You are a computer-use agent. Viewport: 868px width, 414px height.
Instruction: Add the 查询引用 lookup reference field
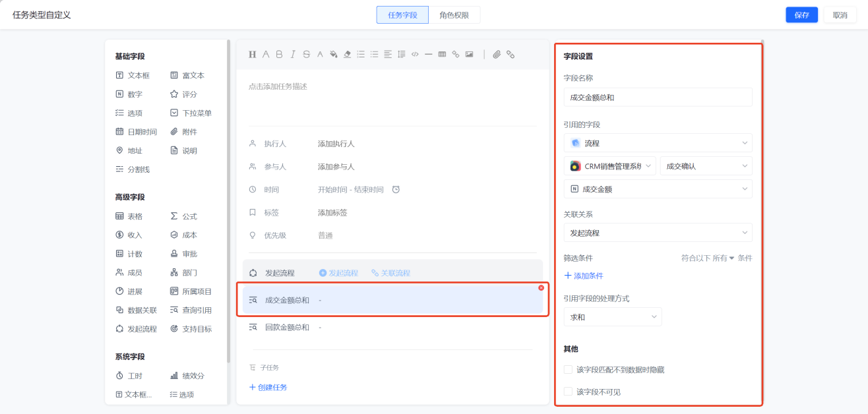click(191, 310)
